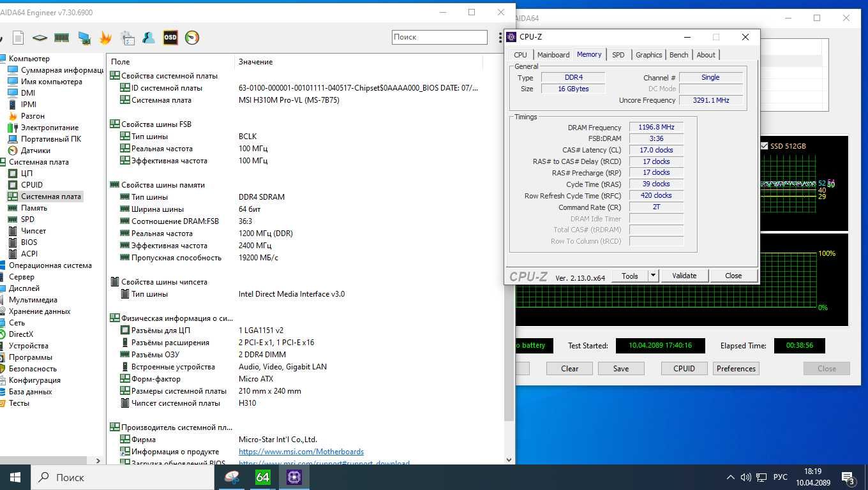868x490 pixels.
Task: Click the down arrow of the list scrollbar
Action: 509,459
